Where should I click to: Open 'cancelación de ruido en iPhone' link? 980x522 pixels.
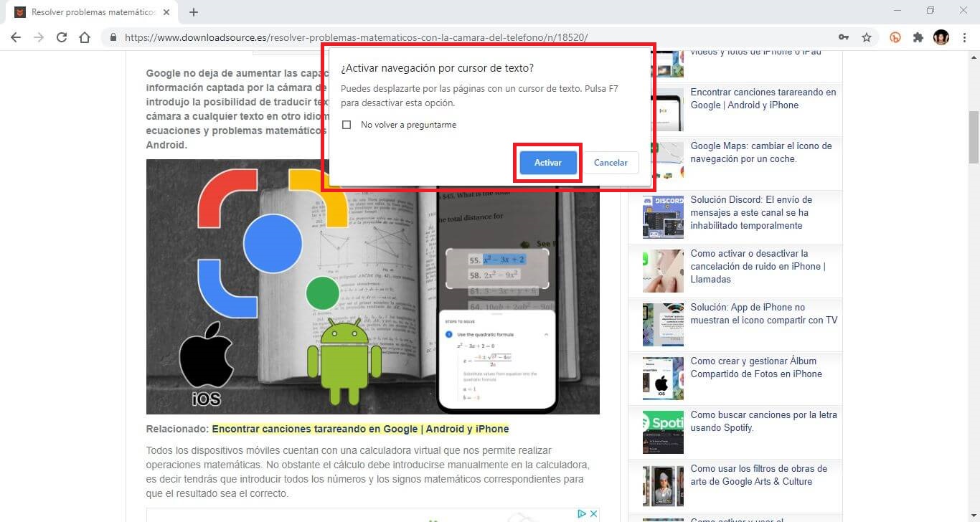758,266
